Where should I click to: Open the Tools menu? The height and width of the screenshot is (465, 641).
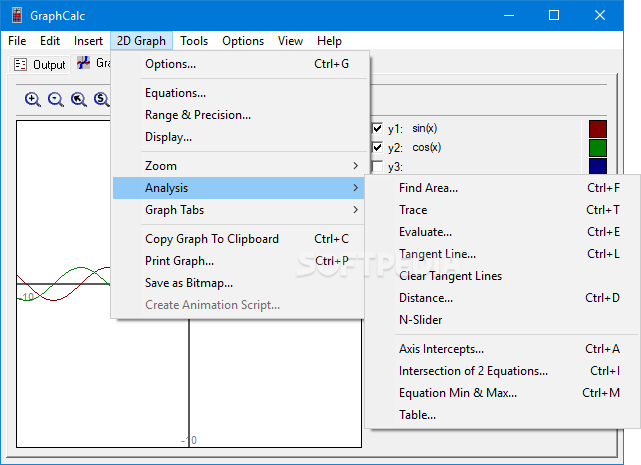(194, 41)
